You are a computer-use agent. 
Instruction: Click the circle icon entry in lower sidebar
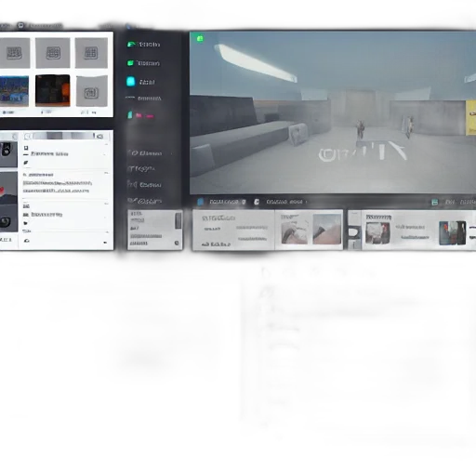click(x=146, y=153)
